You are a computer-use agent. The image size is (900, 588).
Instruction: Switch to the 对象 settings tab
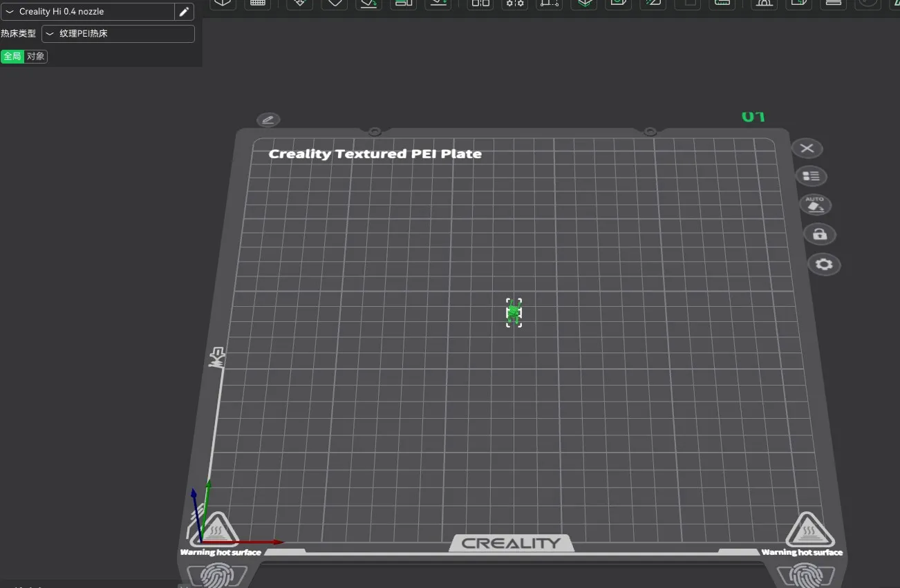pos(36,57)
